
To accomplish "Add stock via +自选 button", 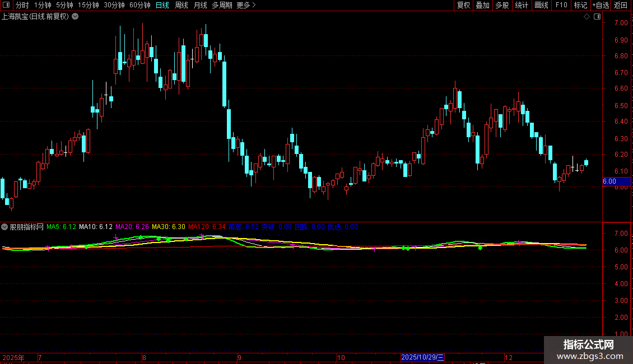I will pyautogui.click(x=601, y=5).
